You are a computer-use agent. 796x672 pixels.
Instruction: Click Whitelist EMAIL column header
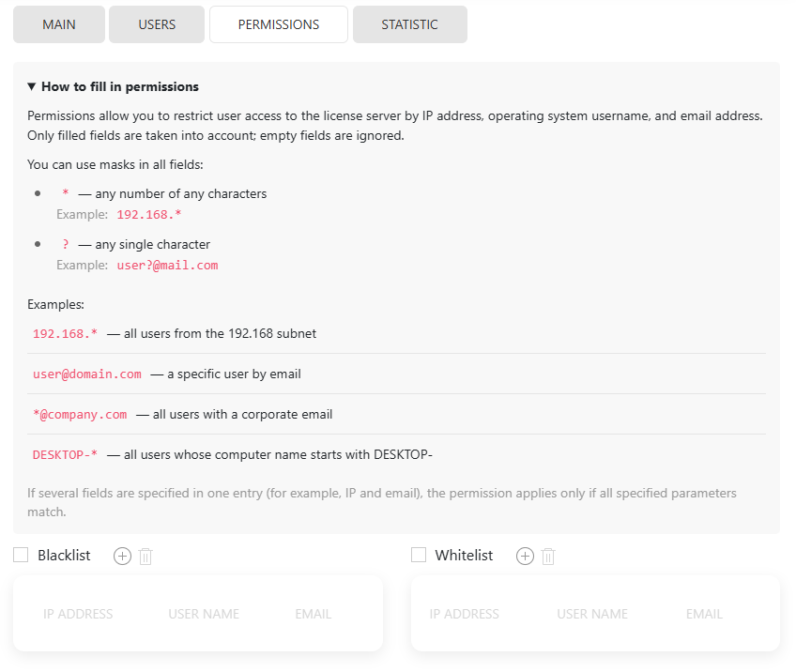tap(704, 614)
